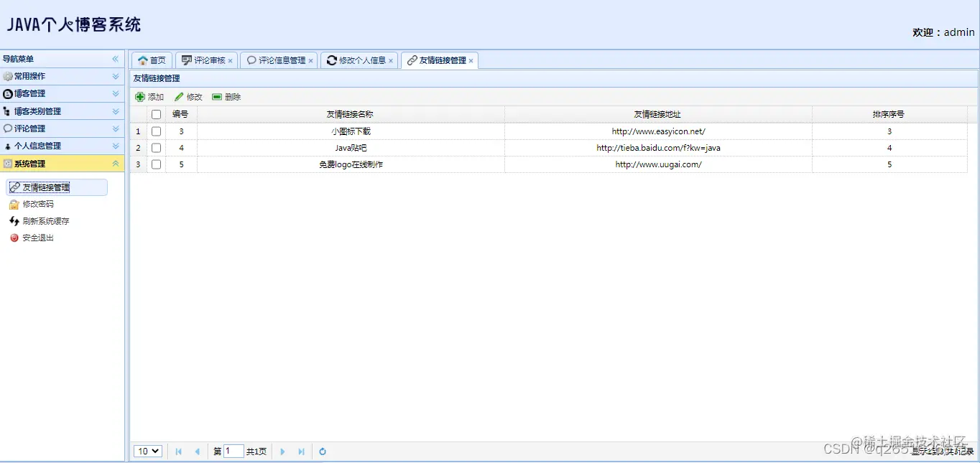Screen dimensions: 980x463
Task: Click person icon beside 个人信息管理
Action: click(8, 146)
